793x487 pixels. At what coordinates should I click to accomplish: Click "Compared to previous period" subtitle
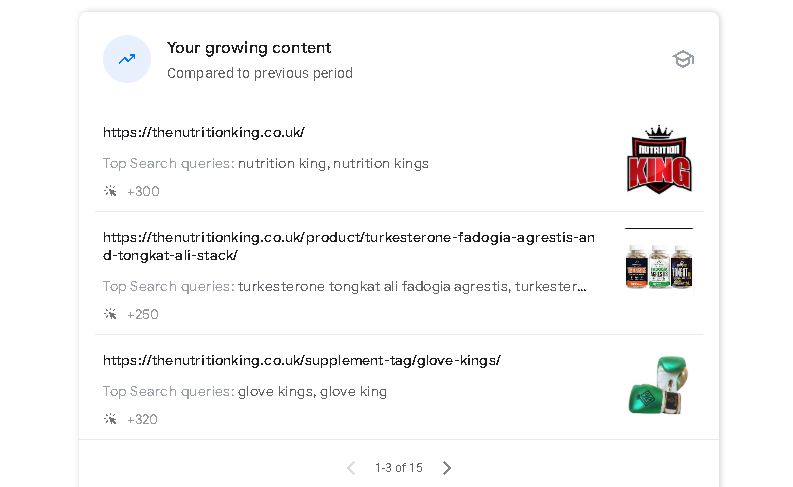click(x=259, y=73)
